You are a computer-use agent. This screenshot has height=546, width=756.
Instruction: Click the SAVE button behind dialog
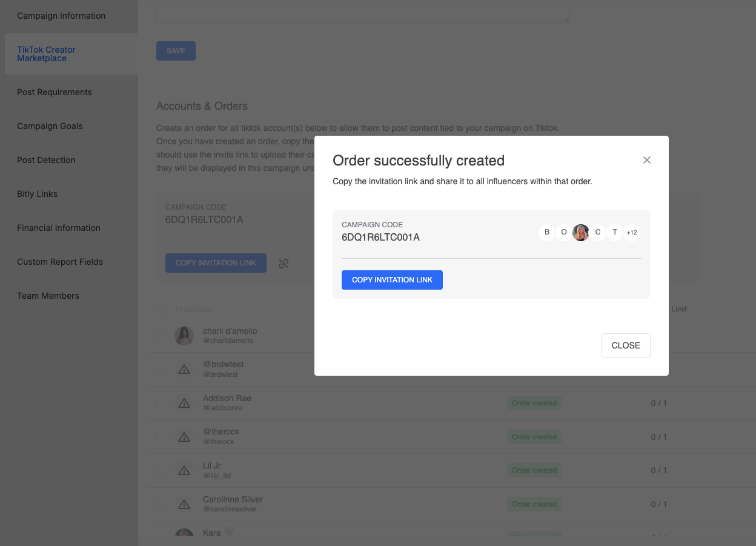click(176, 51)
